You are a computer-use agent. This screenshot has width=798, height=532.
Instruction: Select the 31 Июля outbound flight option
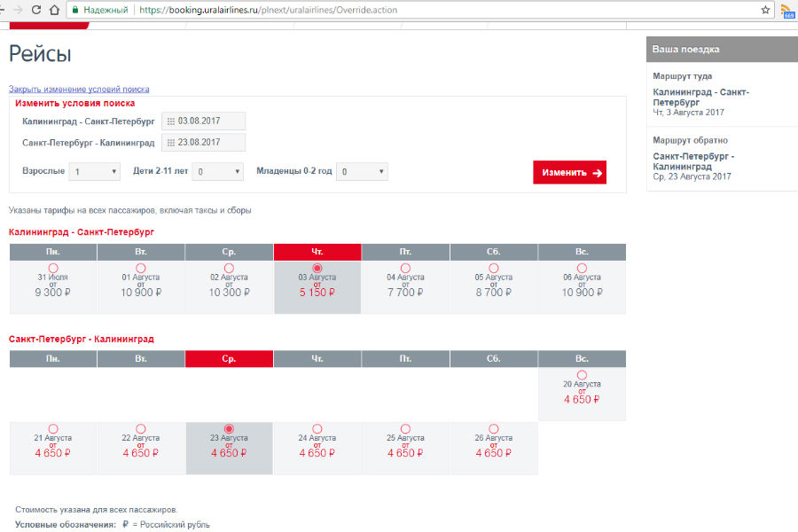point(52,268)
